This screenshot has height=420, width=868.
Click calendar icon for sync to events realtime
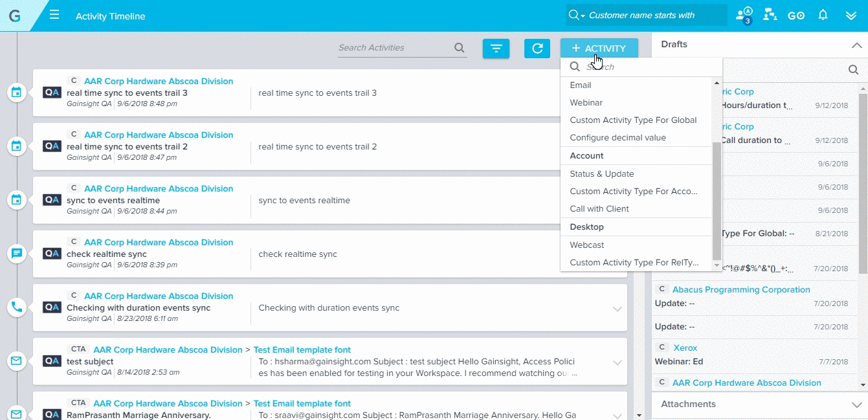pyautogui.click(x=17, y=200)
